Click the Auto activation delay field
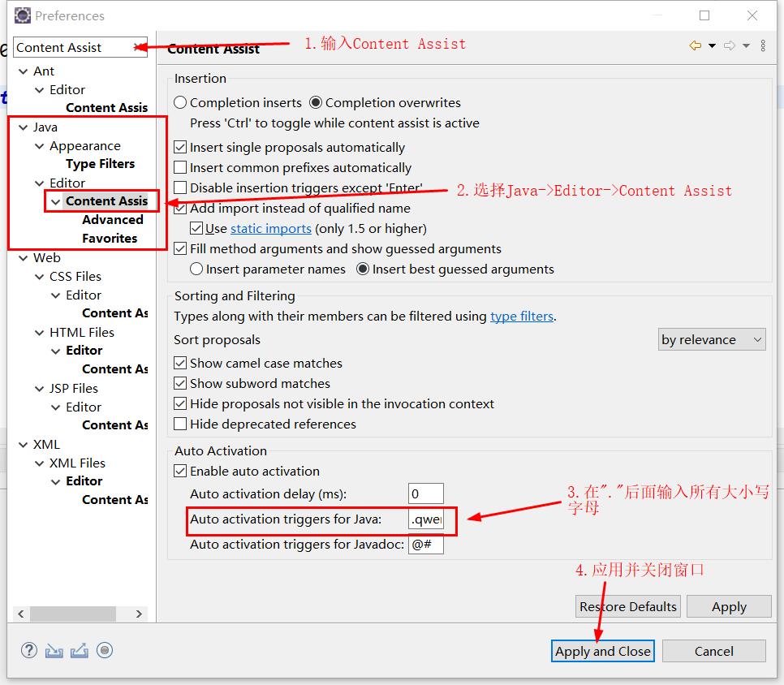 pyautogui.click(x=426, y=494)
